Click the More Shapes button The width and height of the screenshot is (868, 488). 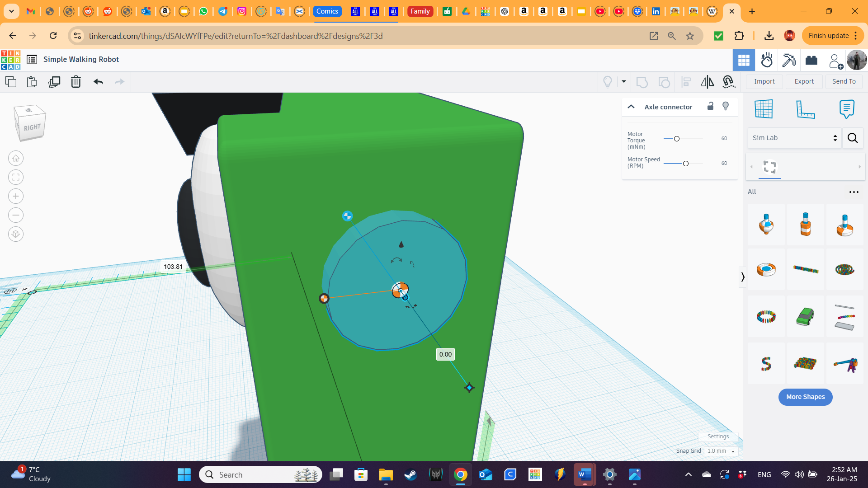click(x=805, y=397)
